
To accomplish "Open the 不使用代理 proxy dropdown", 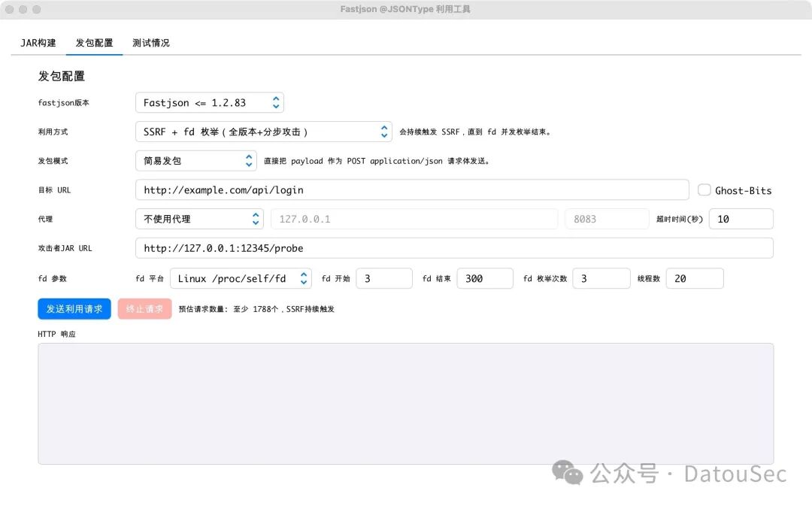I will [x=199, y=219].
